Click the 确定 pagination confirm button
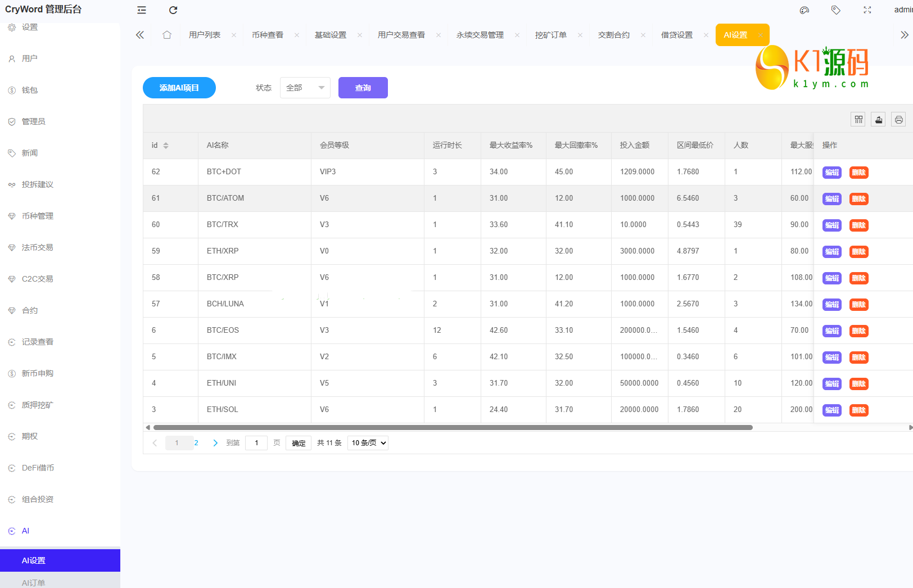The image size is (913, 588). pyautogui.click(x=299, y=443)
